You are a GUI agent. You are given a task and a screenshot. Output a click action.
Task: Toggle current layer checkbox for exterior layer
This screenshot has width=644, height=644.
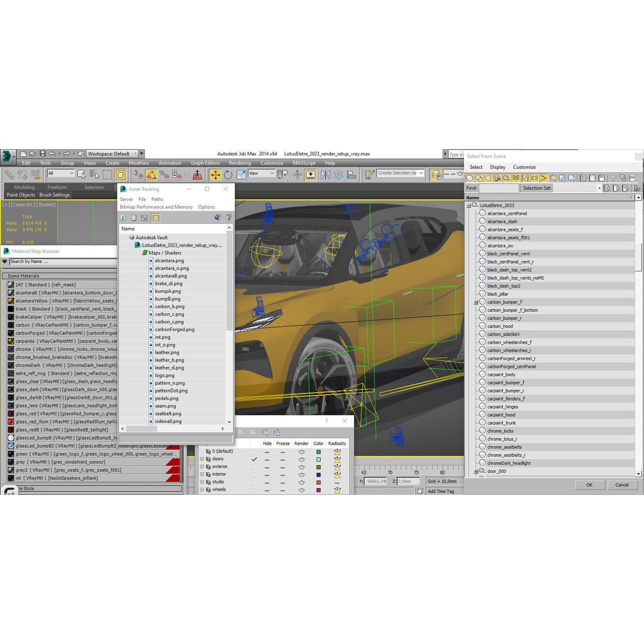pyautogui.click(x=254, y=467)
